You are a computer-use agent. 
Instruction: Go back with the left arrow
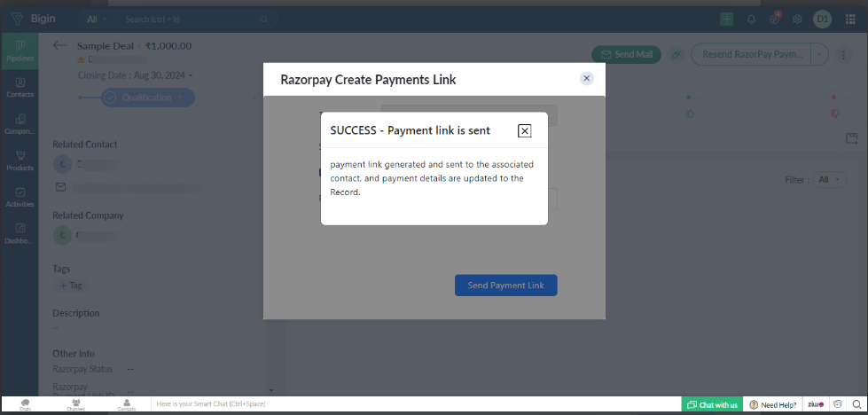pyautogui.click(x=59, y=45)
